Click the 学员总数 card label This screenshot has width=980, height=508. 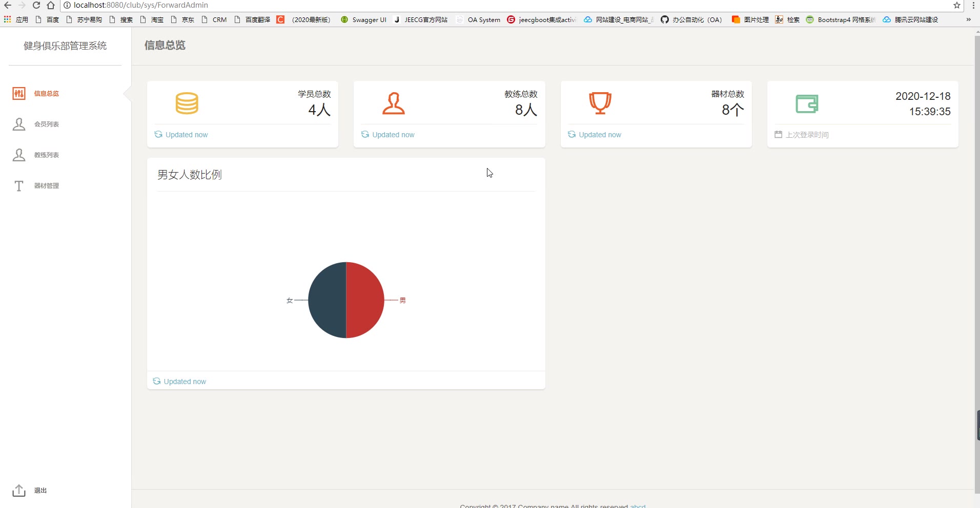tap(315, 94)
